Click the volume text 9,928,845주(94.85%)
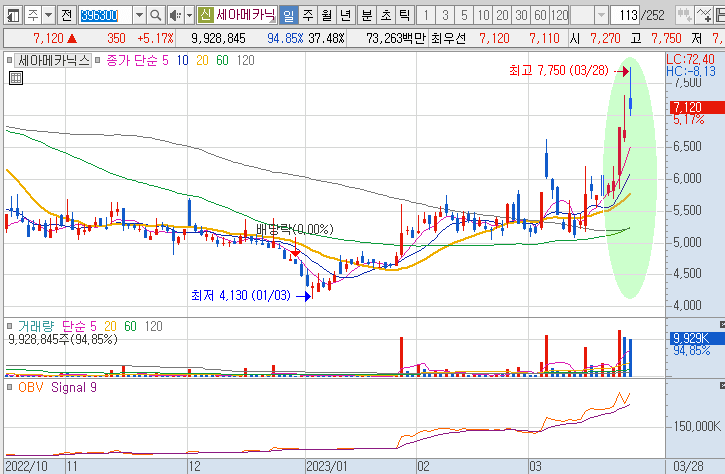 [63, 339]
